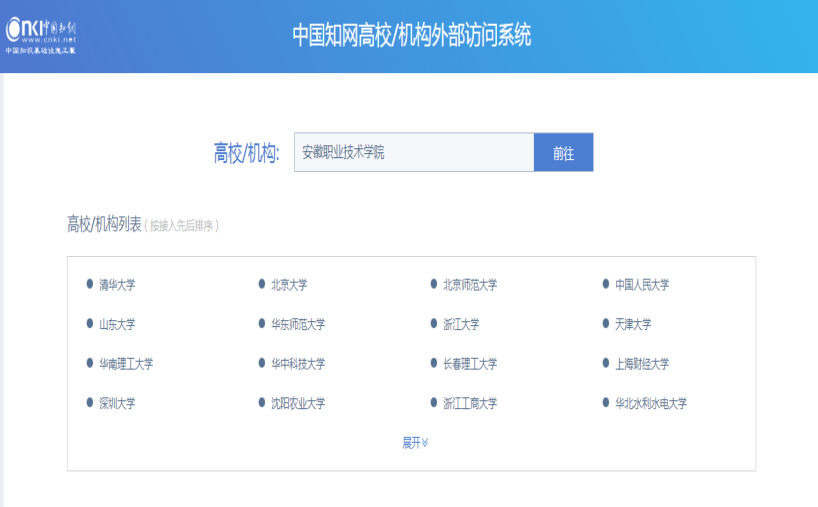The height and width of the screenshot is (507, 818).
Task: Select 北京师范大学 from the list
Action: coord(470,285)
